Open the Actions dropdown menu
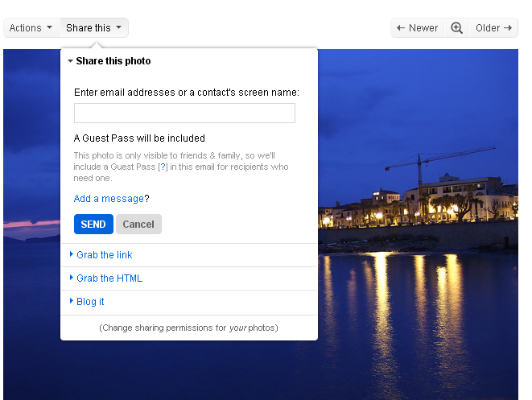This screenshot has width=532, height=400. (31, 28)
